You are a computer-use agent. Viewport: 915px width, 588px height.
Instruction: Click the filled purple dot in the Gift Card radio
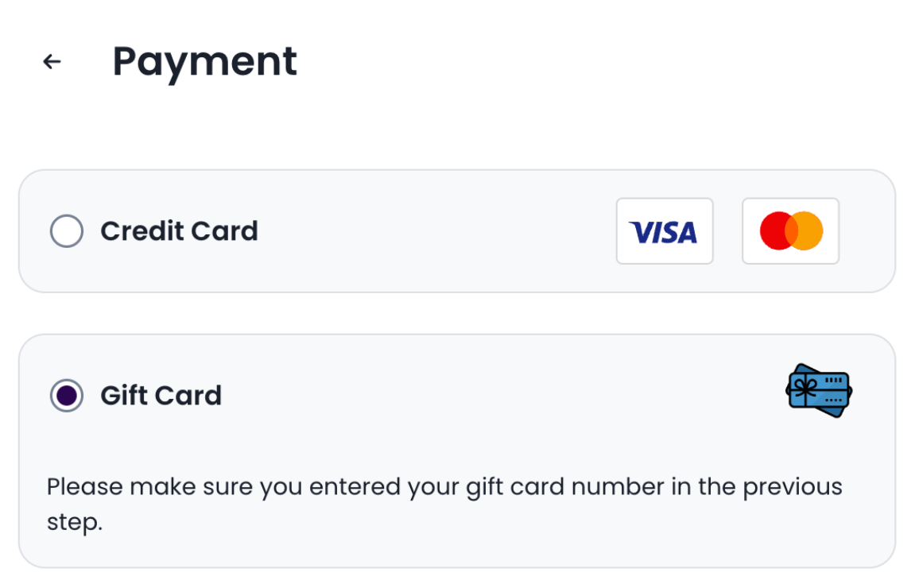[x=67, y=396]
